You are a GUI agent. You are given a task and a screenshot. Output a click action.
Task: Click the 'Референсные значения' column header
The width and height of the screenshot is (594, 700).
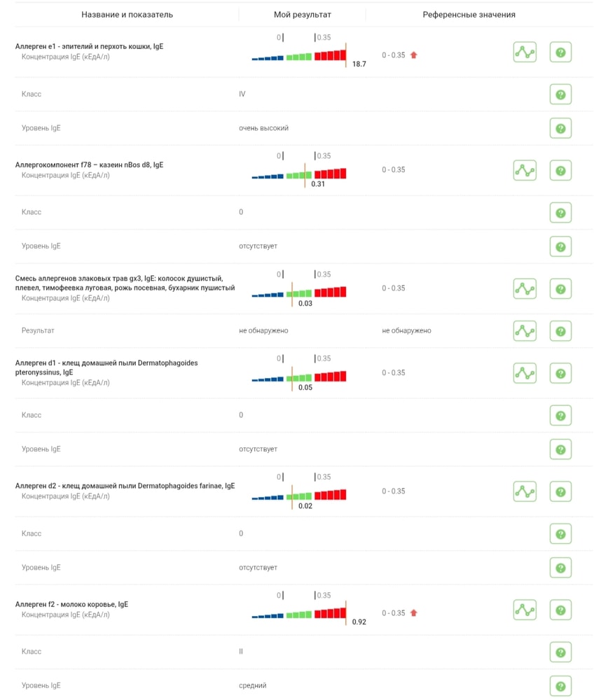469,14
